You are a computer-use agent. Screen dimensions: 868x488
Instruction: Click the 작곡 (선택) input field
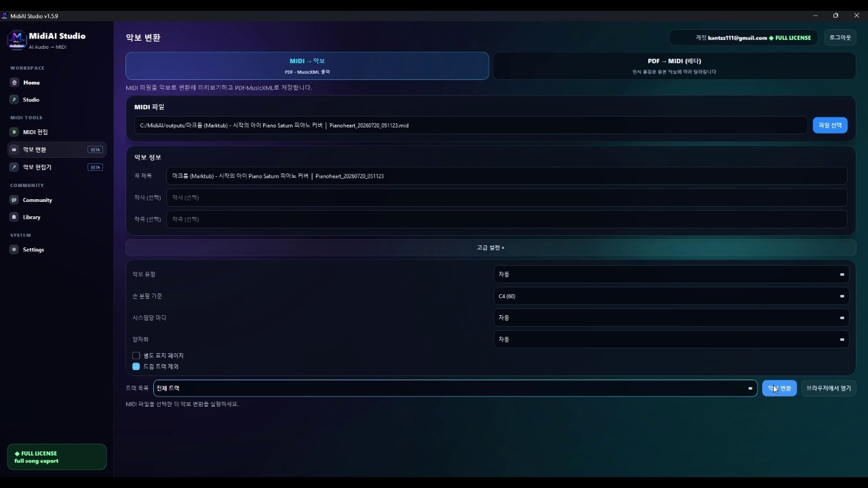(x=507, y=219)
